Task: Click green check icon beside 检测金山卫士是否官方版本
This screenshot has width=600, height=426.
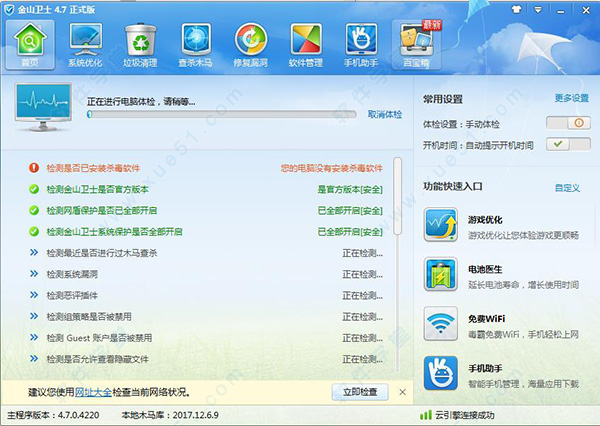Action: pos(34,189)
